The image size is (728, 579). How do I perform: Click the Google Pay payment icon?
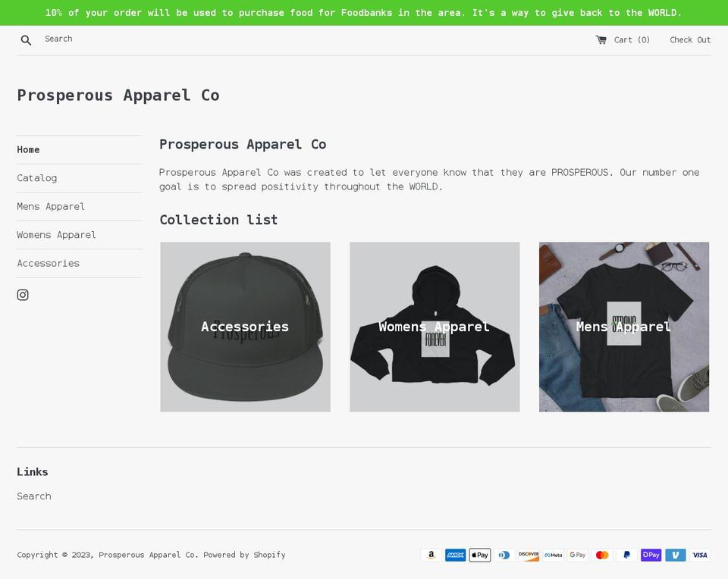[578, 555]
